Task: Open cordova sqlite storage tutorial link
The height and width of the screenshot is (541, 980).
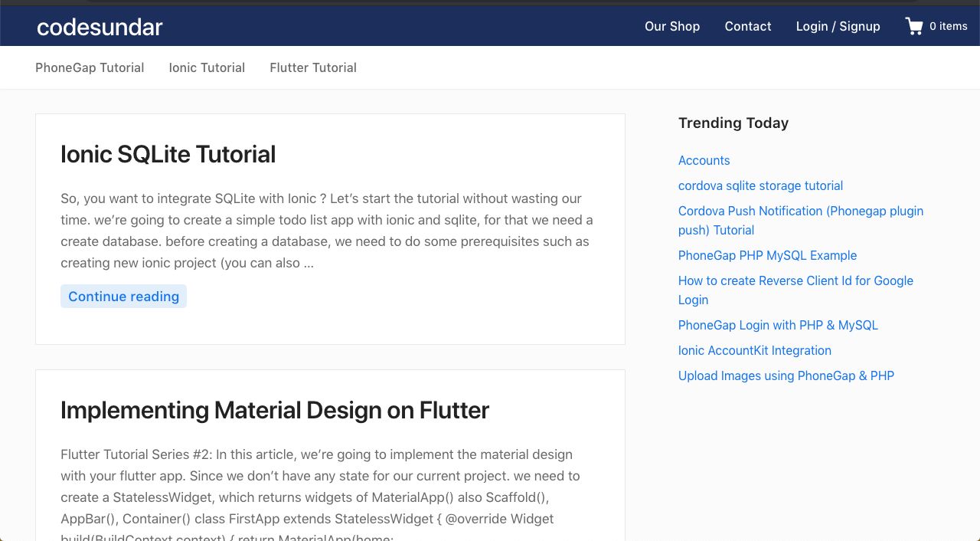Action: point(760,185)
